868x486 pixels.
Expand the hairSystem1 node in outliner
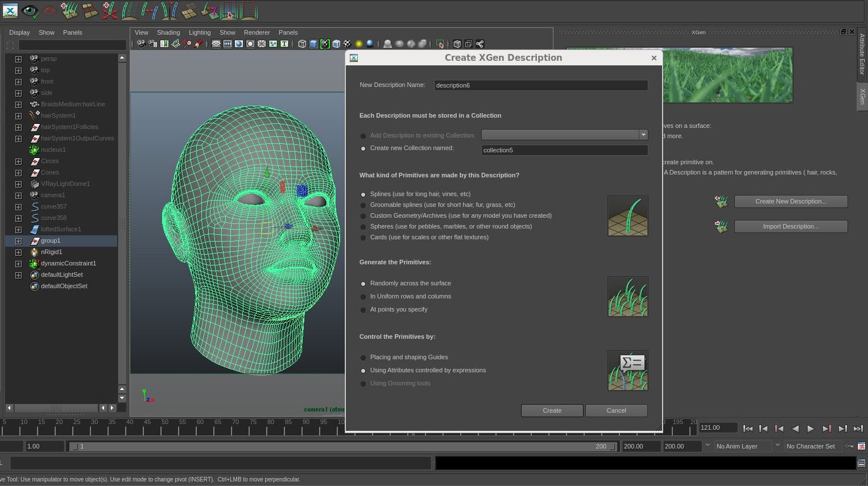click(x=18, y=116)
